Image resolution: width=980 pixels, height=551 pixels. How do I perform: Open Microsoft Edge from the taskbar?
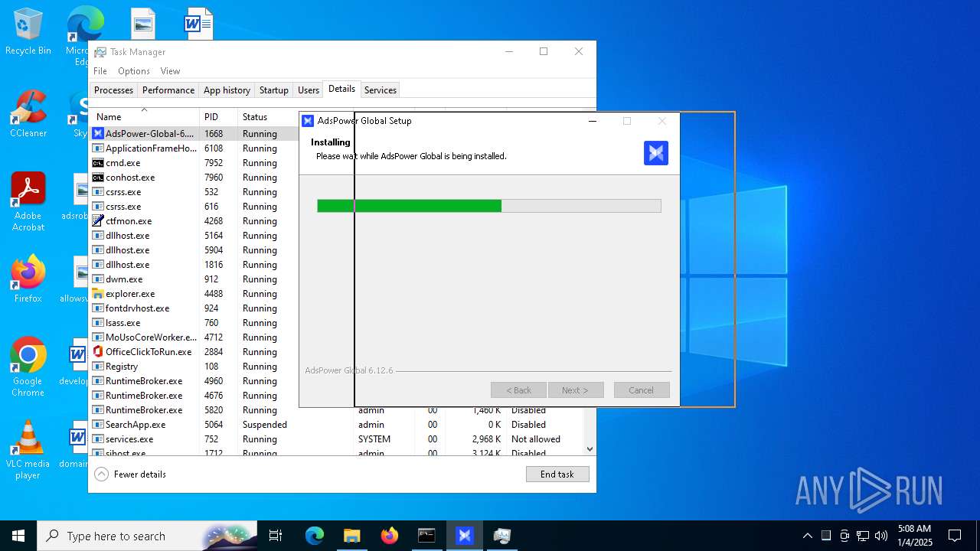pos(315,536)
